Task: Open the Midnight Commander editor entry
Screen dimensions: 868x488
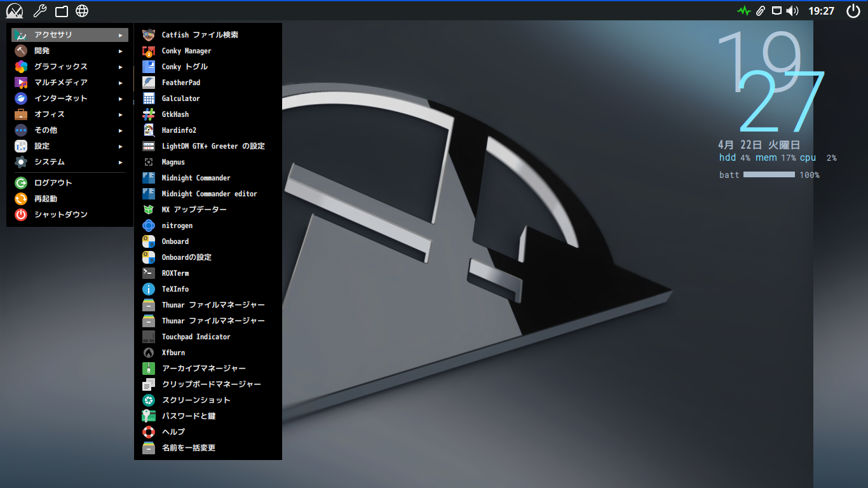Action: (x=208, y=194)
